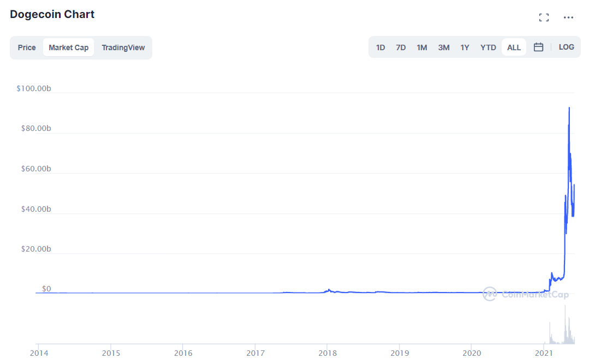This screenshot has height=364, width=589.
Task: Toggle the LOG scale option
Action: coord(567,47)
